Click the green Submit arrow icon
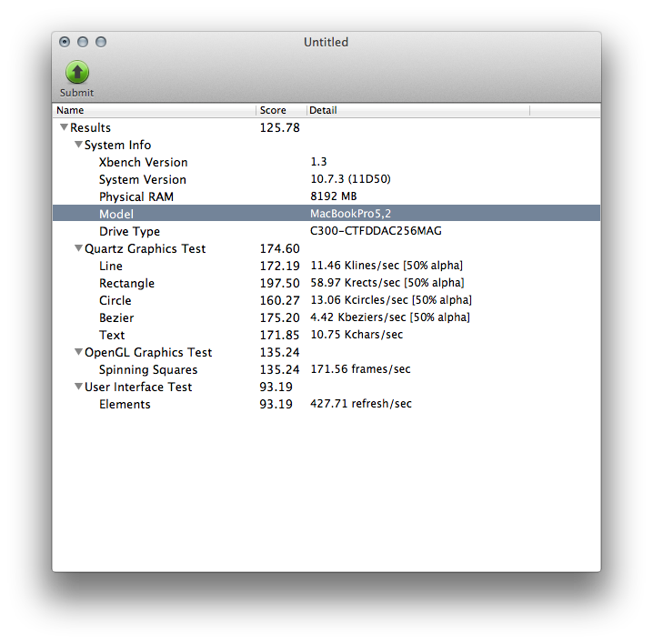 77,73
